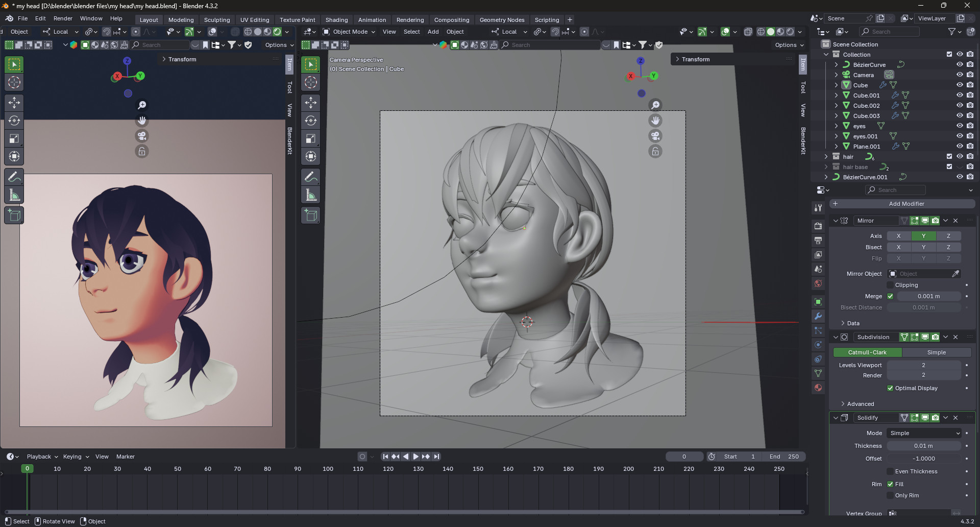Expand the BézierCurve item in outliner
The image size is (980, 527).
836,64
